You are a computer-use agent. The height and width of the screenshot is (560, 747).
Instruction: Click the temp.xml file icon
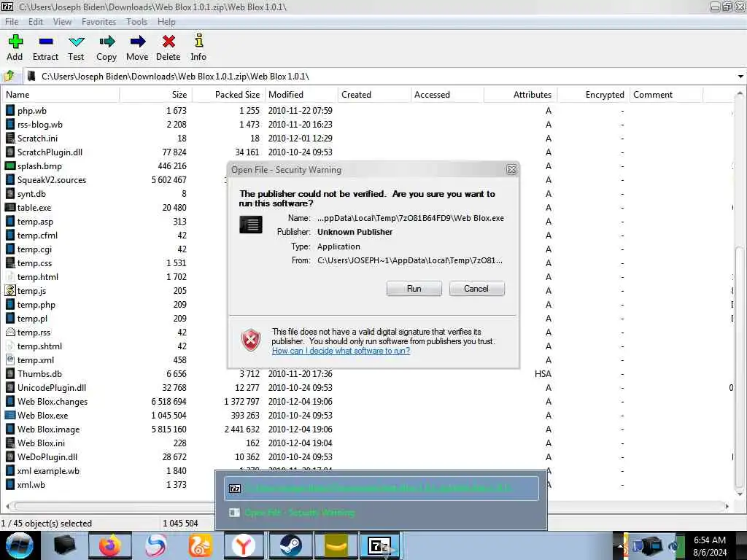[x=10, y=359]
